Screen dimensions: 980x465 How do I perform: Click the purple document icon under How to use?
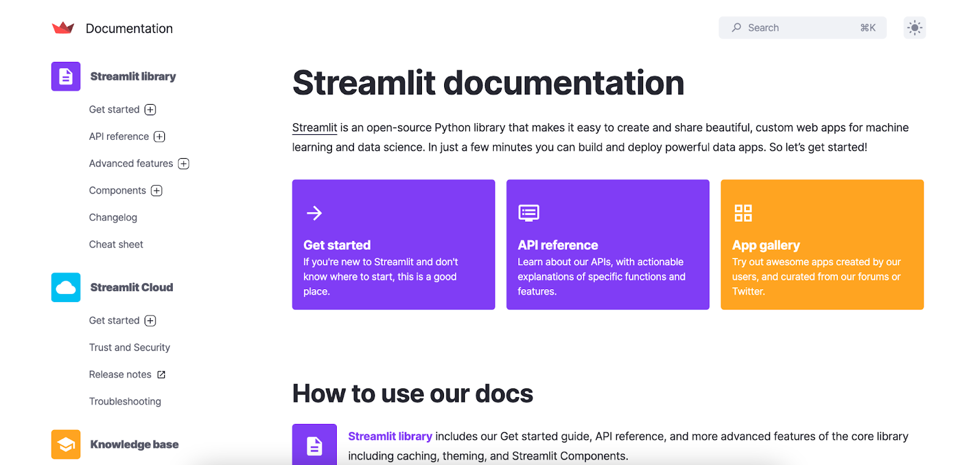pyautogui.click(x=314, y=445)
